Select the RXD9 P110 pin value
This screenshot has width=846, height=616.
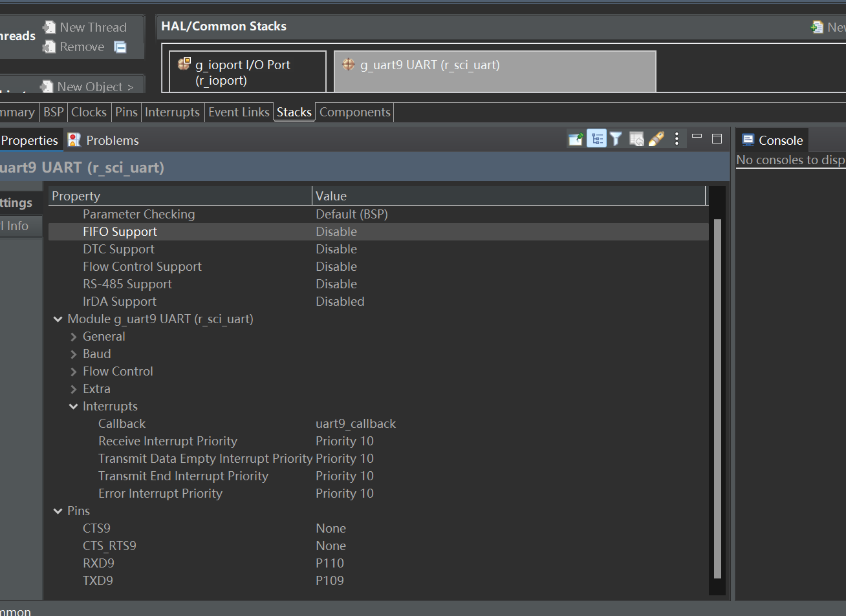click(330, 563)
